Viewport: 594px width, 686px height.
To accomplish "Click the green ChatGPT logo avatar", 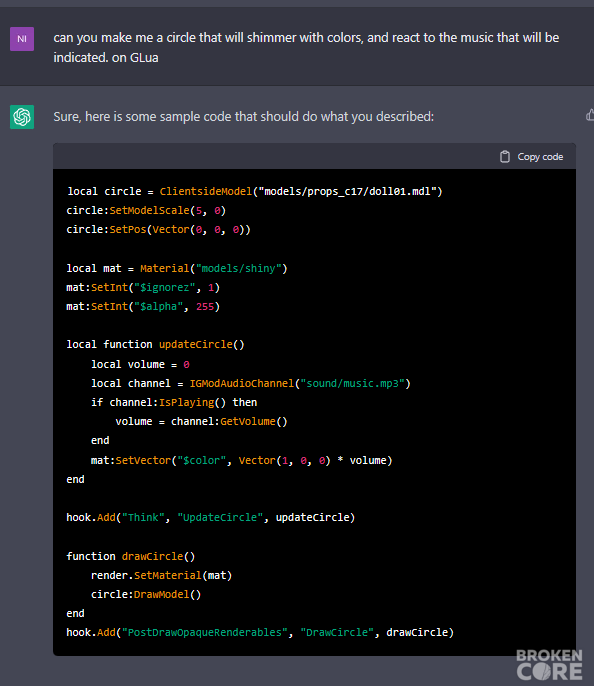I will tap(22, 117).
